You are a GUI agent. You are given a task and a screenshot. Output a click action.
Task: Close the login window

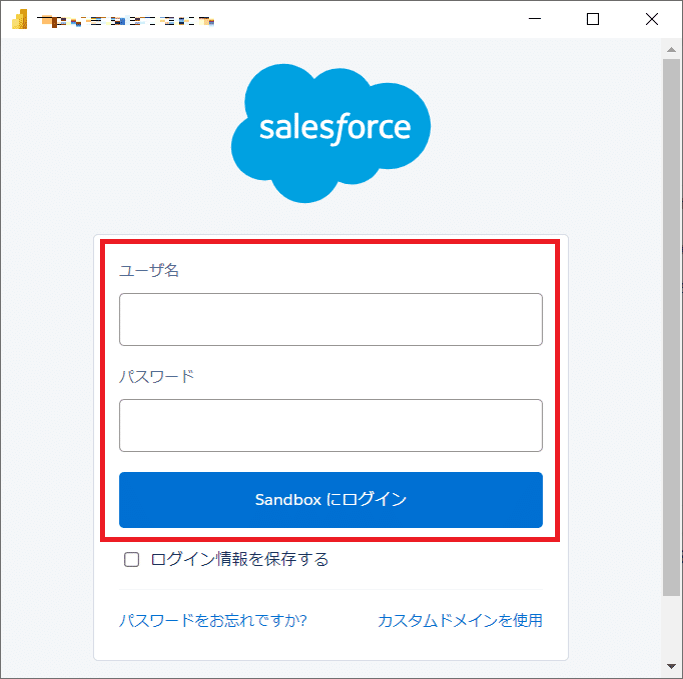coord(652,19)
